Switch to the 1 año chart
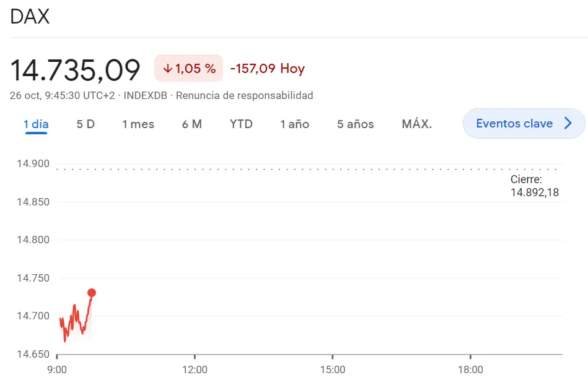This screenshot has height=380, width=588. point(294,124)
